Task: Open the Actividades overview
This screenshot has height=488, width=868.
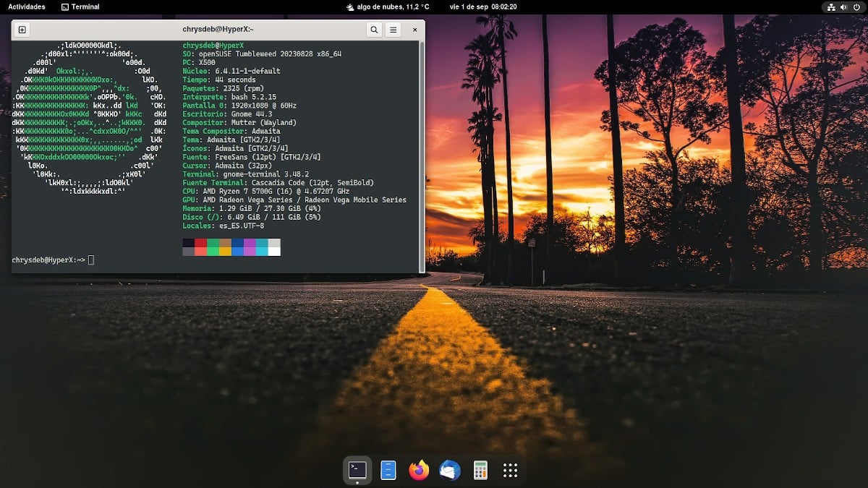Action: pos(27,7)
